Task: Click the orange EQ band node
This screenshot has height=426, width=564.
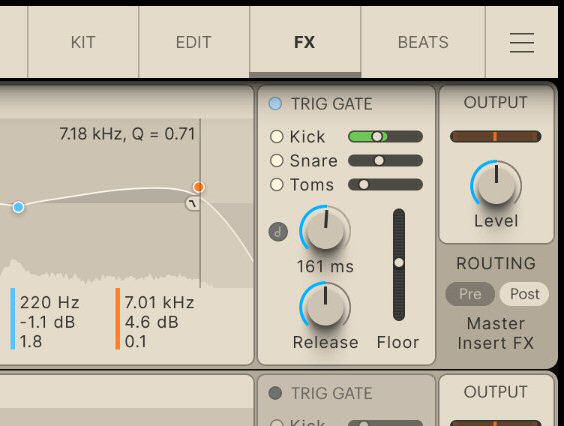Action: (199, 187)
